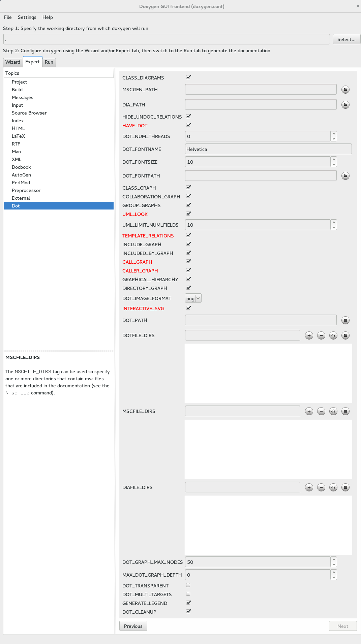Open the File menu

[8, 17]
